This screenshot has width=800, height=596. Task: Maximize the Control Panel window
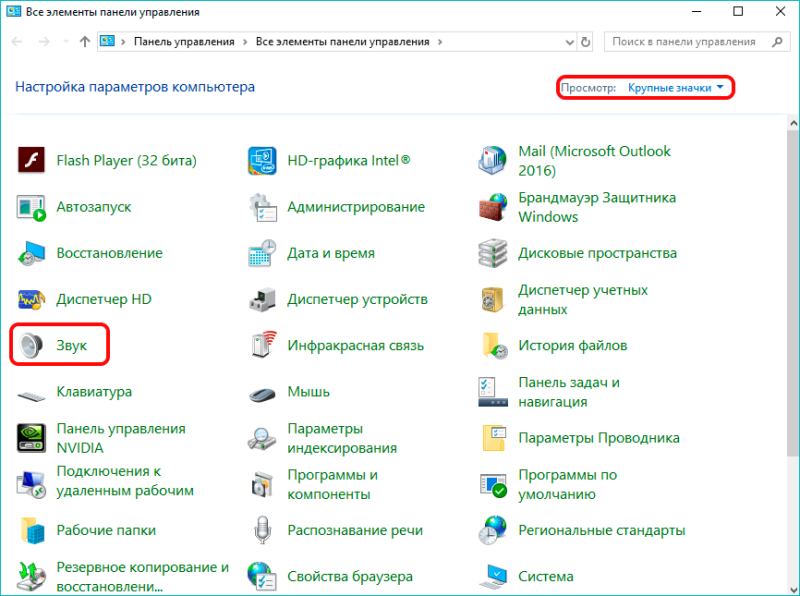[x=738, y=11]
